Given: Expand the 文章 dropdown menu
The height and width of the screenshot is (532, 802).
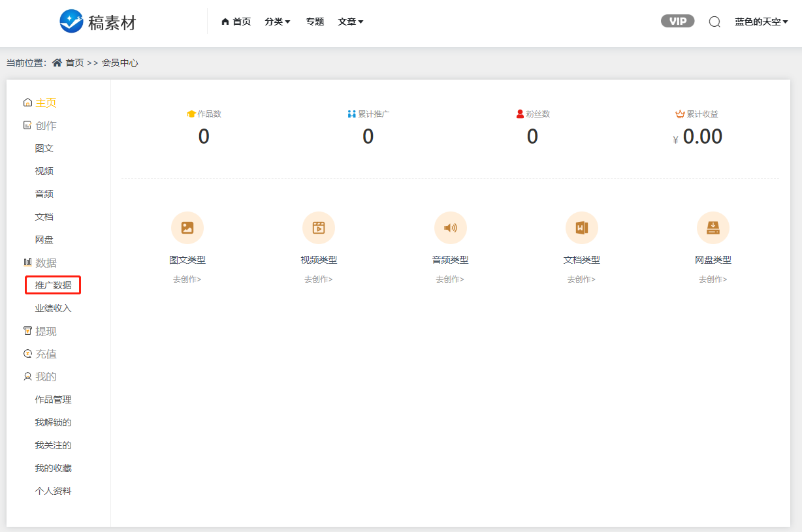Looking at the screenshot, I should click(x=351, y=22).
